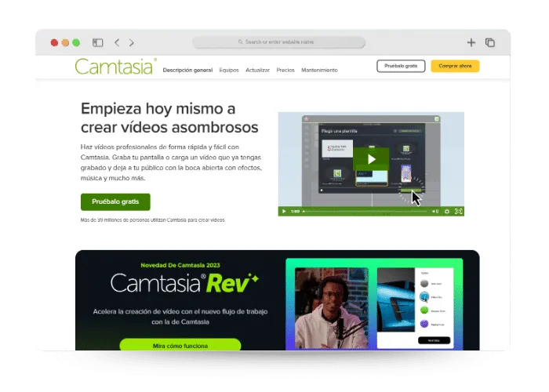Mute the video with the speaker icon
This screenshot has width=549, height=392.
coord(434,212)
